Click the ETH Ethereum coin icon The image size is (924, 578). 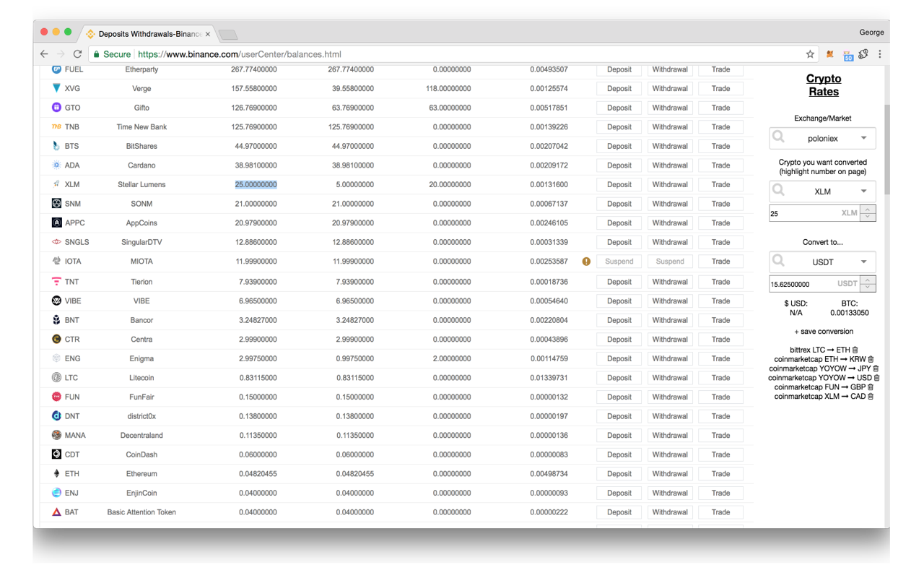click(56, 474)
